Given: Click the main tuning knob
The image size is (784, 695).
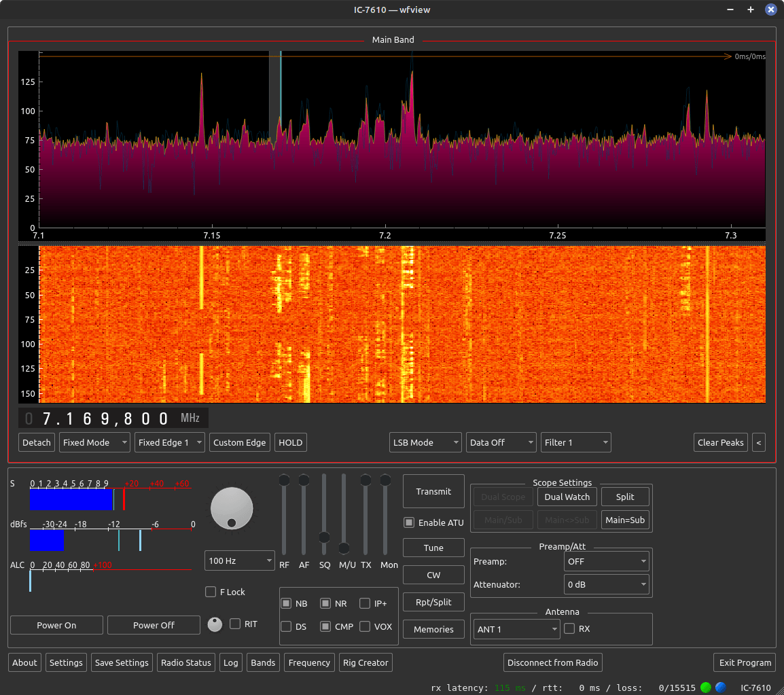Looking at the screenshot, I should (x=232, y=508).
